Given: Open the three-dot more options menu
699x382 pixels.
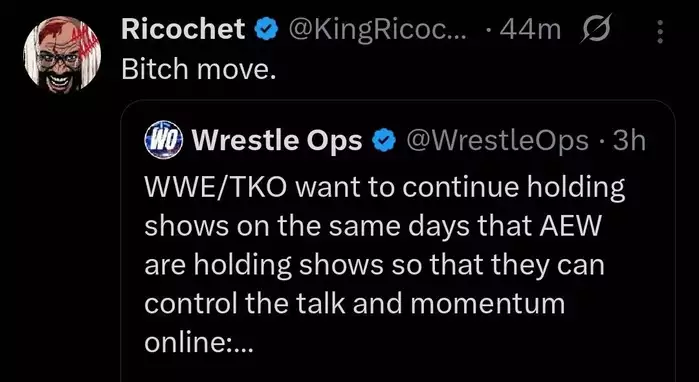Looking at the screenshot, I should click(660, 30).
